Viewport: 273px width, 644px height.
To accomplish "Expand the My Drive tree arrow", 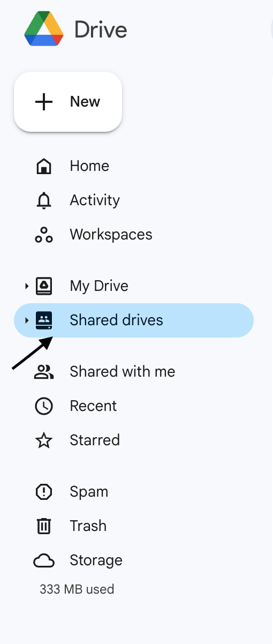I will (x=26, y=286).
